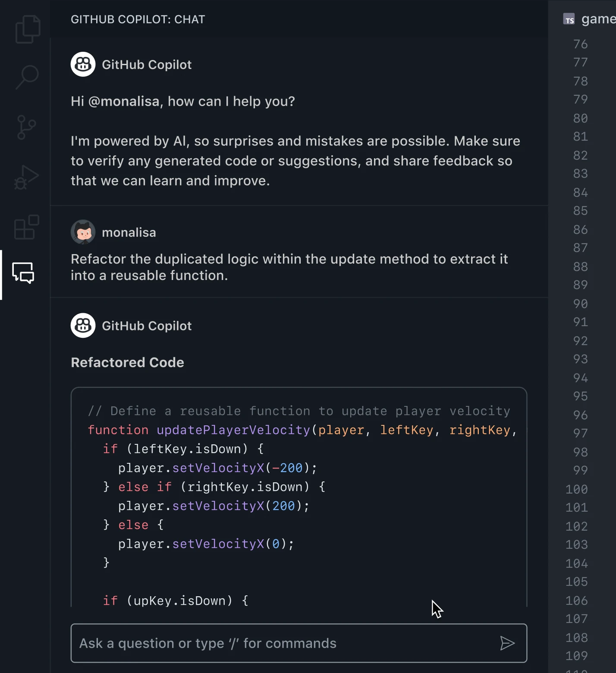
Task: Click the Copilot avatar above Refactored Code
Action: click(83, 326)
